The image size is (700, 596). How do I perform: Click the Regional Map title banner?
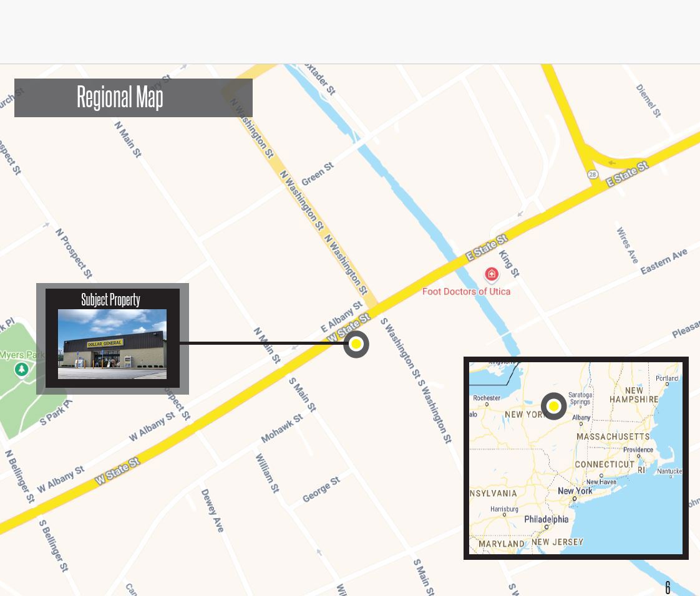click(133, 98)
